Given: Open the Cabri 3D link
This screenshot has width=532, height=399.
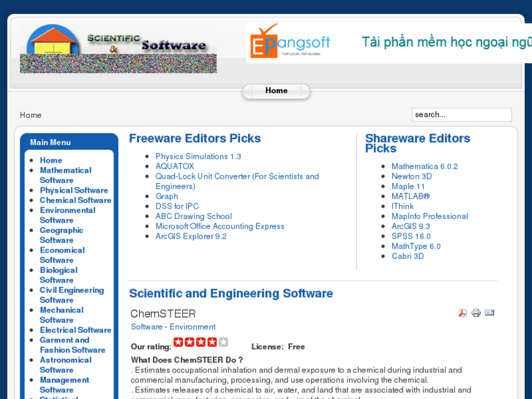Looking at the screenshot, I should point(408,256).
